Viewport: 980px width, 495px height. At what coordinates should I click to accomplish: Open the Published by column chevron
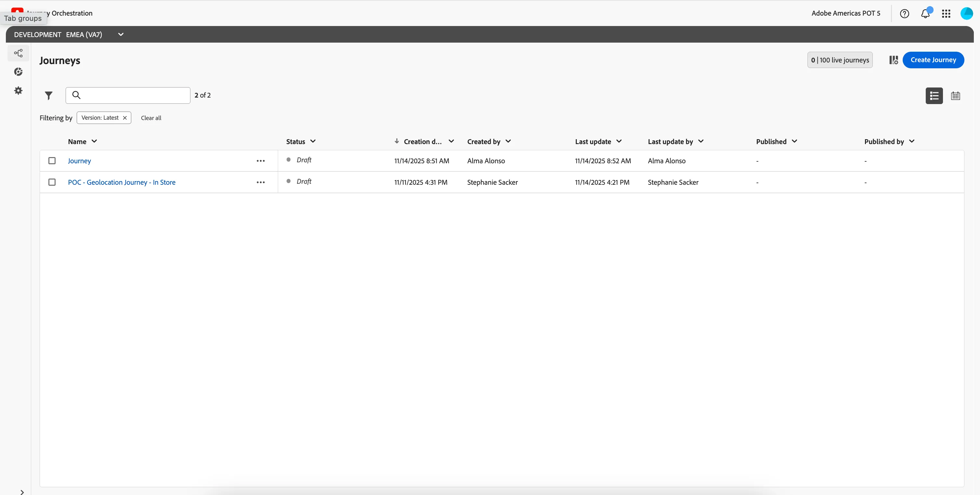click(x=911, y=141)
